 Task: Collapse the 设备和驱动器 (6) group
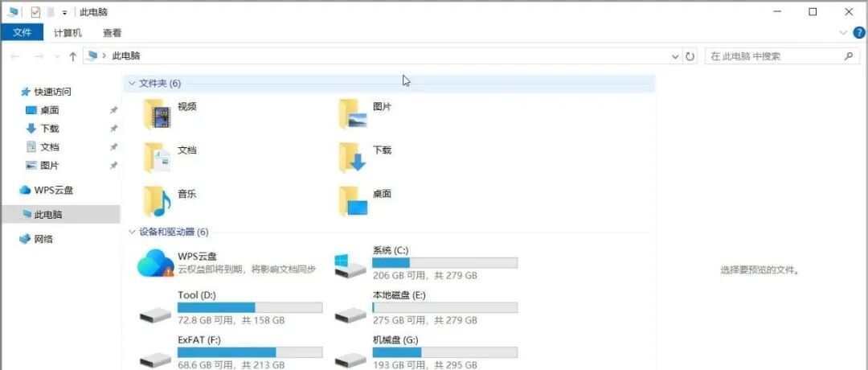click(x=132, y=232)
